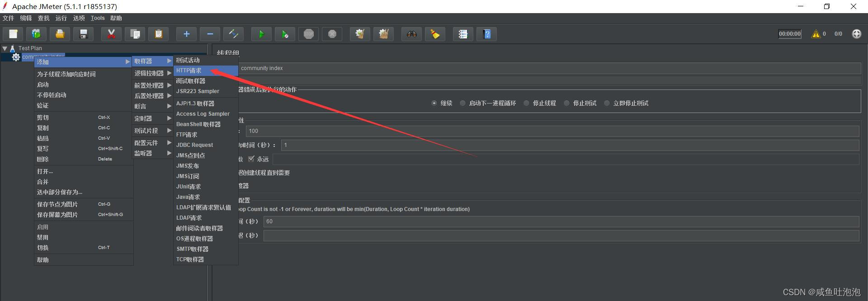Choose BeanShell 取样器 entry

206,124
